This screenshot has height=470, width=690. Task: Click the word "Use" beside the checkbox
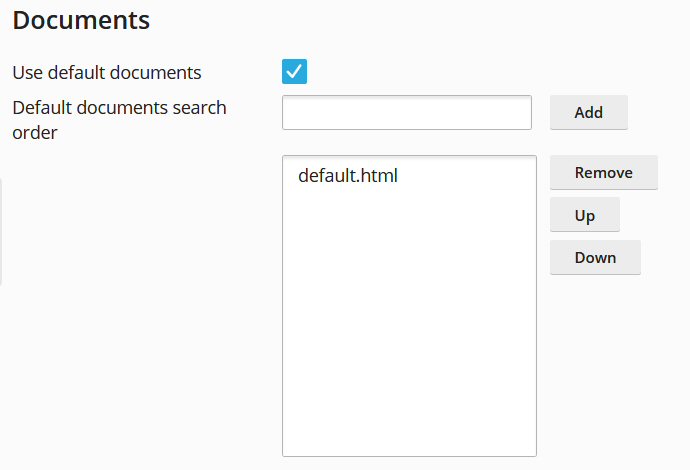28,73
